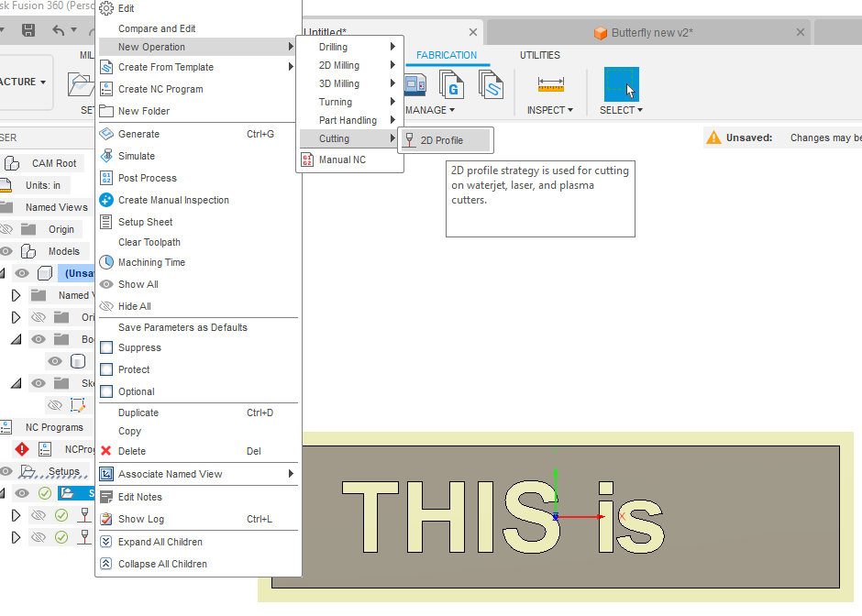Screen dimensions: 862x616
Task: Click the red error icon beside NCProgram
Action: (22, 449)
